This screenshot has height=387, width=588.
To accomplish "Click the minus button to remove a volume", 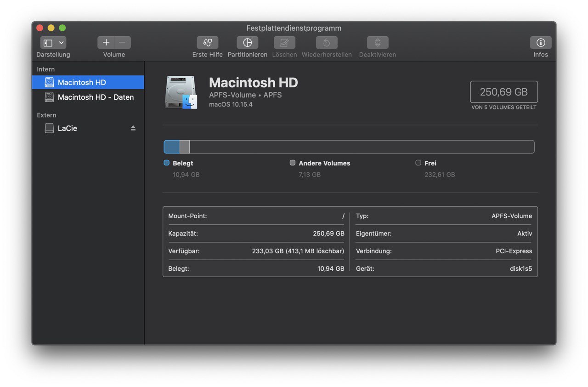I will (x=123, y=43).
